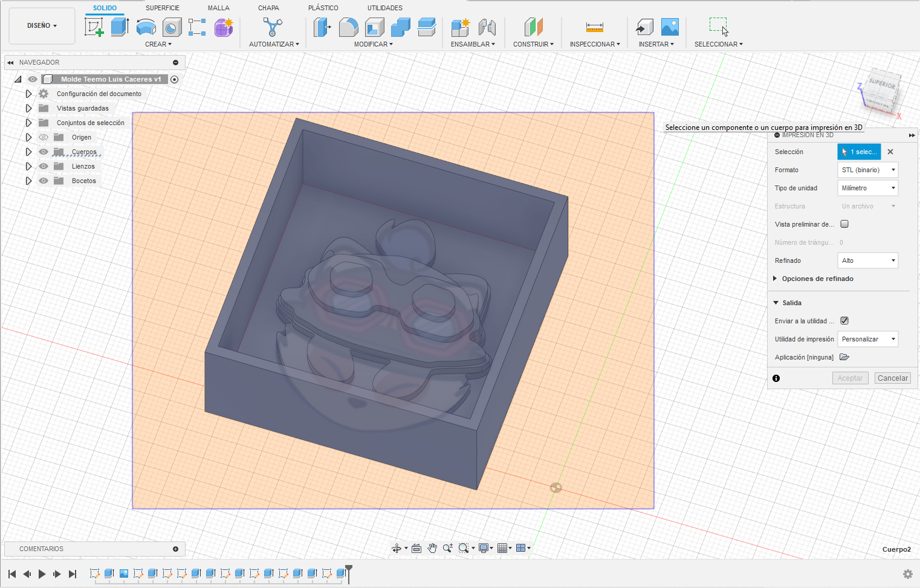The width and height of the screenshot is (920, 588).
Task: Toggle visibility of Origen folder
Action: coord(44,137)
